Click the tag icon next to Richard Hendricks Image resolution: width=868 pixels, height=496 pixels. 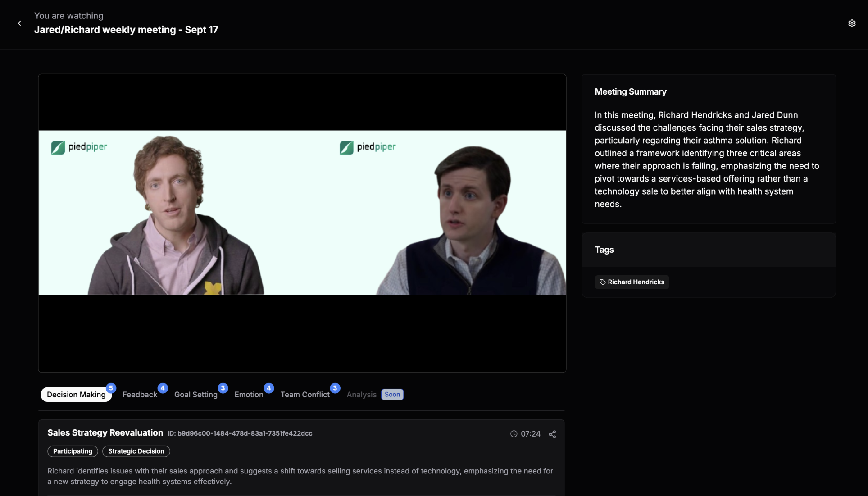click(x=603, y=282)
